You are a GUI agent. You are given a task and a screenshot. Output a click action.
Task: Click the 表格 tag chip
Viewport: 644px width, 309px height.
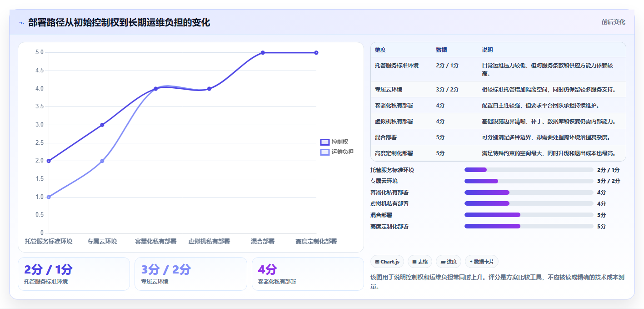point(420,262)
